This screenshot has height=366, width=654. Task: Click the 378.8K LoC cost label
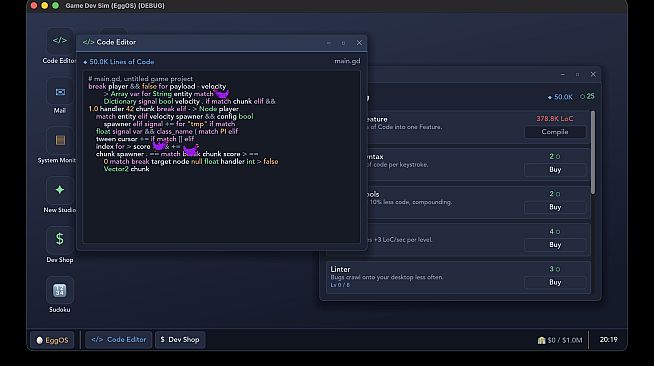coord(555,119)
